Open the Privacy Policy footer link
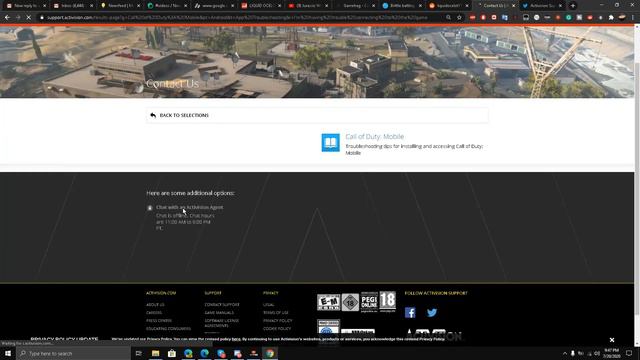The image size is (640, 360). click(278, 321)
